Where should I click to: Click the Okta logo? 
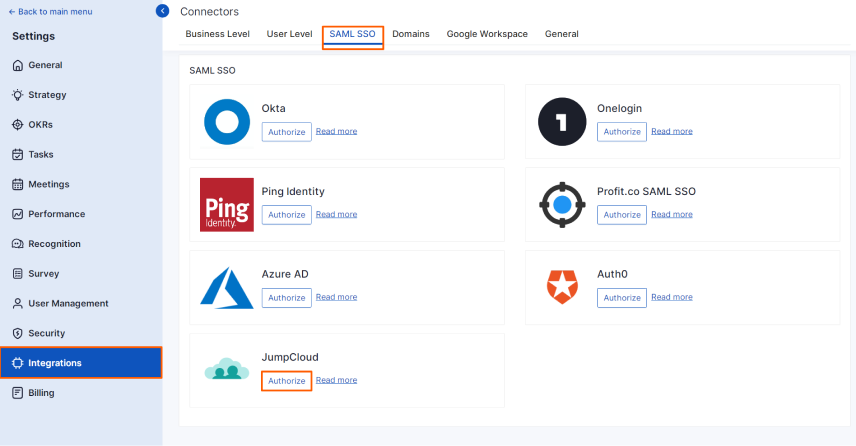227,122
